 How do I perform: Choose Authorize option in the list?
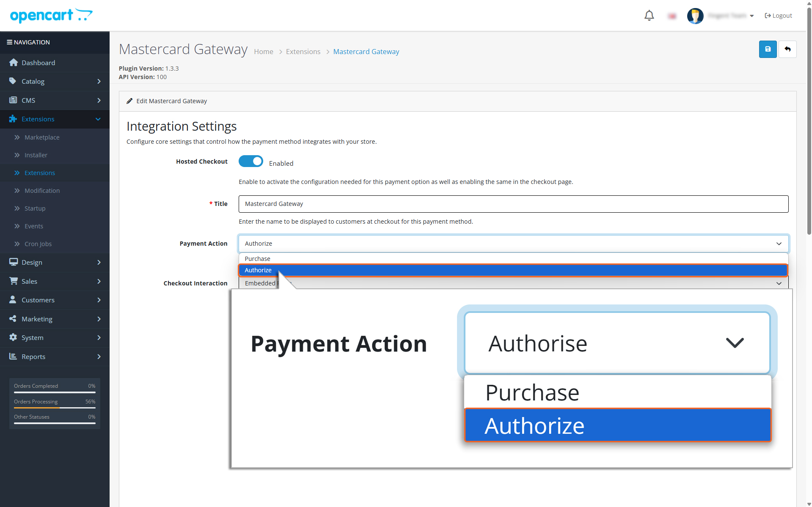[513, 270]
